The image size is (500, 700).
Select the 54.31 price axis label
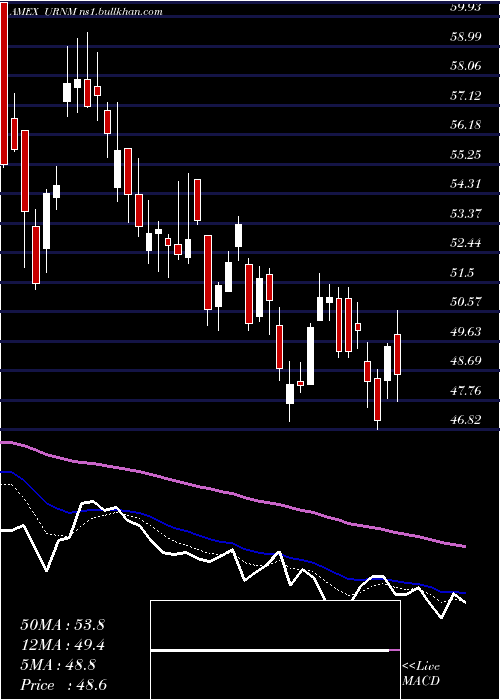tap(468, 184)
